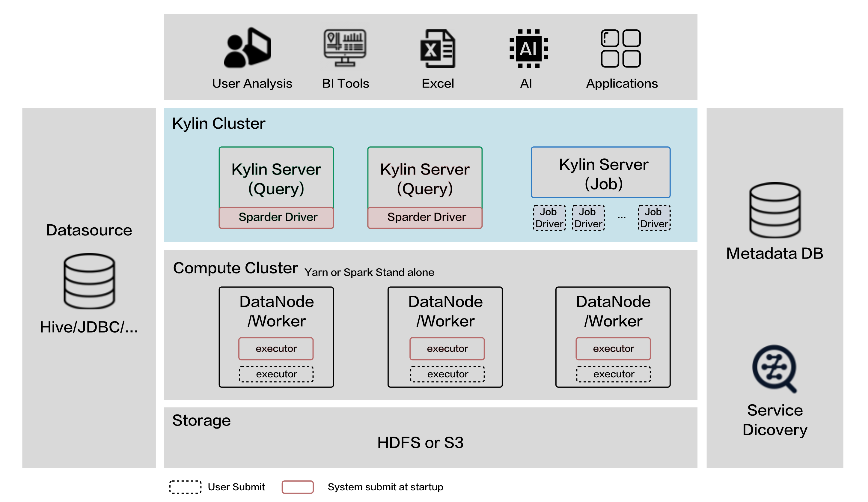Click the first dashed Job Driver box
The width and height of the screenshot is (868, 502).
coord(549,218)
